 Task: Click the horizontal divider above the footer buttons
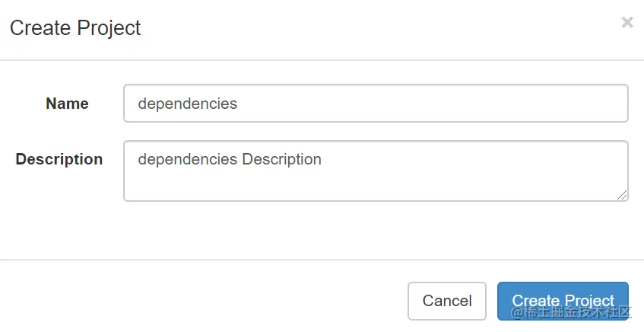tap(322, 260)
